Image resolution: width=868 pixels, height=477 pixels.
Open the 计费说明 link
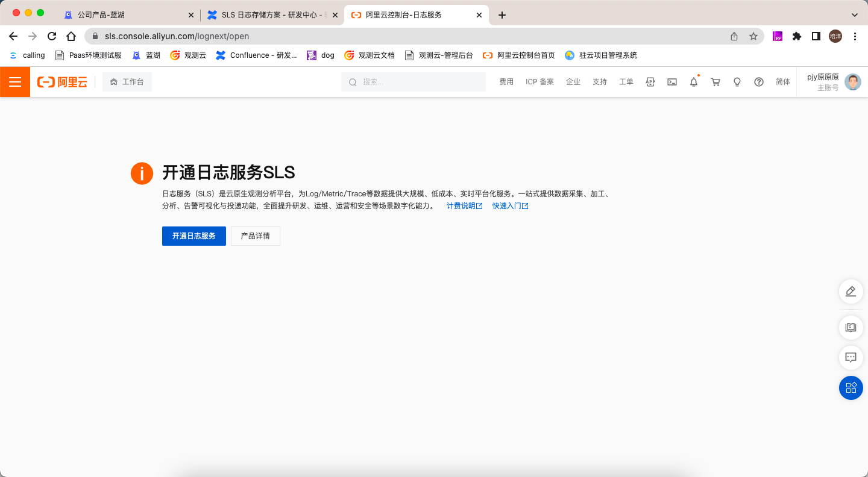point(464,206)
